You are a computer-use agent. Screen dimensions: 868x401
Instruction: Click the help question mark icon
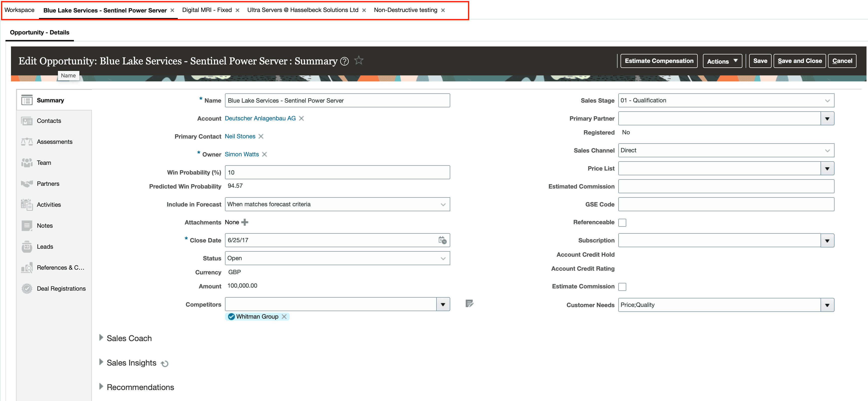(344, 61)
